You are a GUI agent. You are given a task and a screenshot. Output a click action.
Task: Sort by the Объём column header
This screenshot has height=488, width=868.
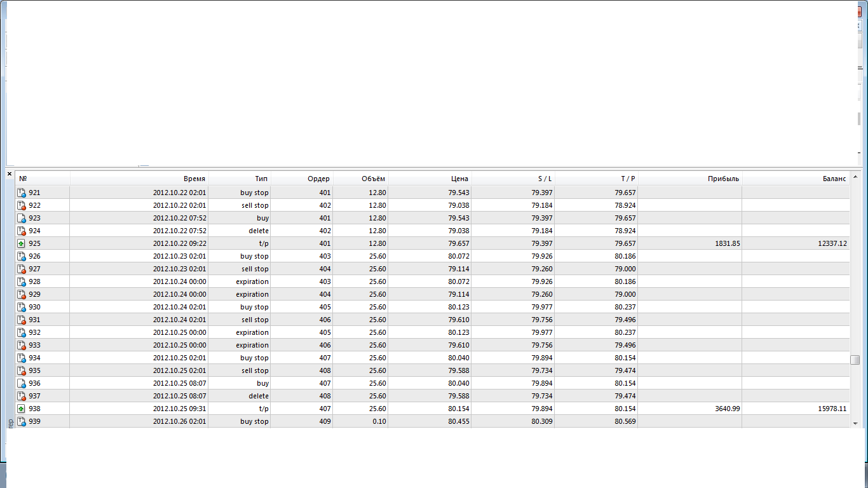(360, 179)
